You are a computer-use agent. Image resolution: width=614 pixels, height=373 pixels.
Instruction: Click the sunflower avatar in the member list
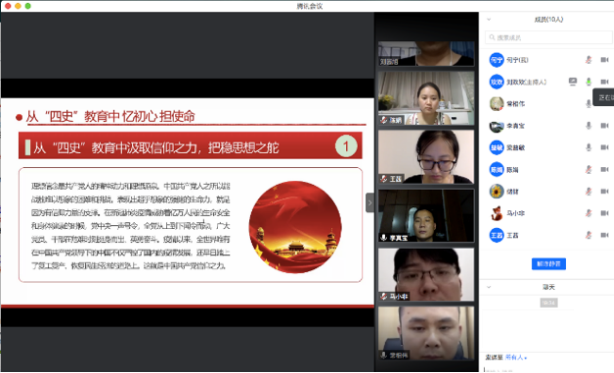[x=497, y=191]
